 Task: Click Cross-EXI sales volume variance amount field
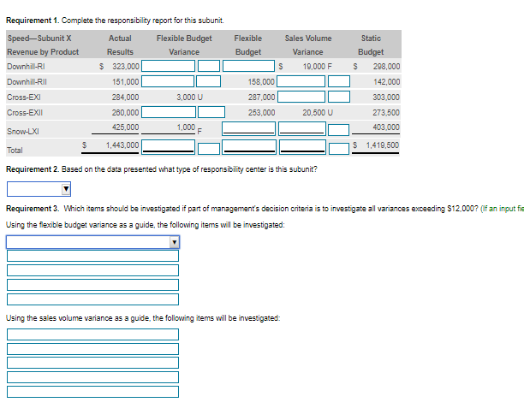pos(301,97)
